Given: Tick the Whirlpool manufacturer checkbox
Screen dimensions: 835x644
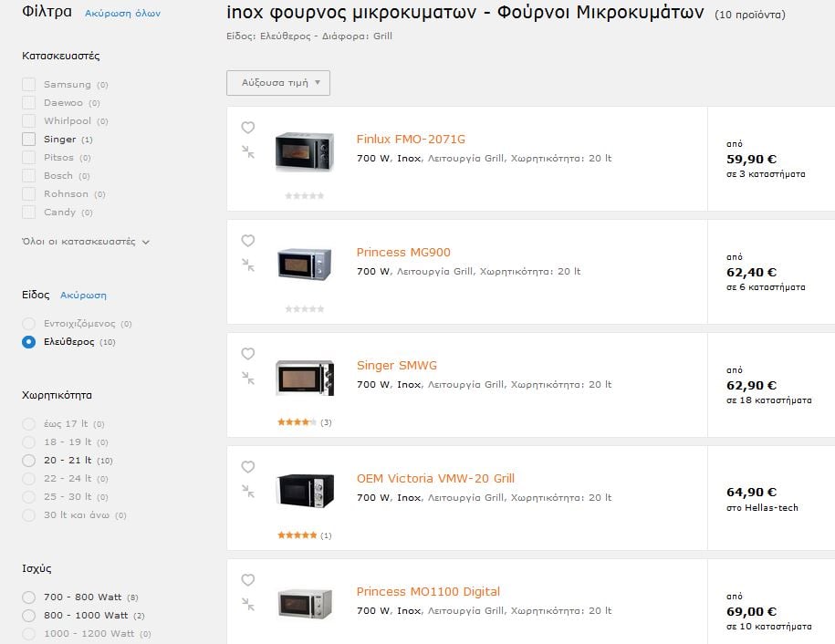Looking at the screenshot, I should point(29,120).
